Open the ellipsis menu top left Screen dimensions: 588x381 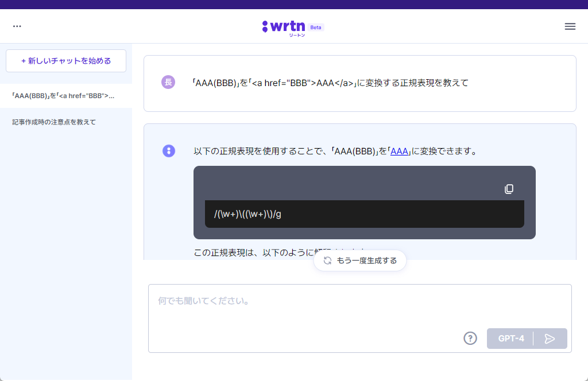(x=17, y=26)
